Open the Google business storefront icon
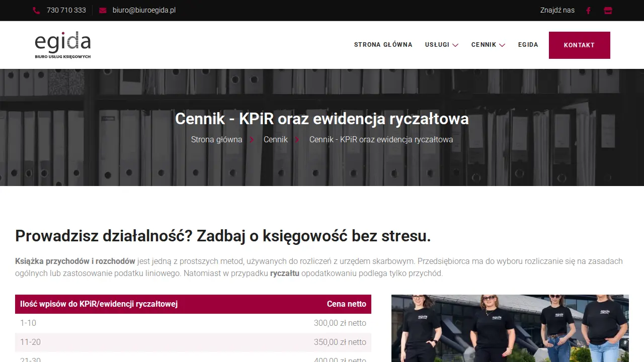 608,11
